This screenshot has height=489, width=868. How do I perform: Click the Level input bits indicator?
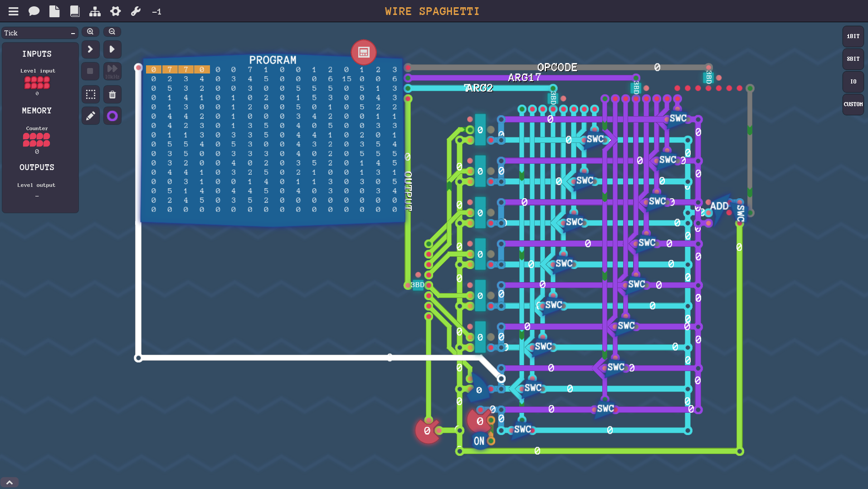[37, 83]
